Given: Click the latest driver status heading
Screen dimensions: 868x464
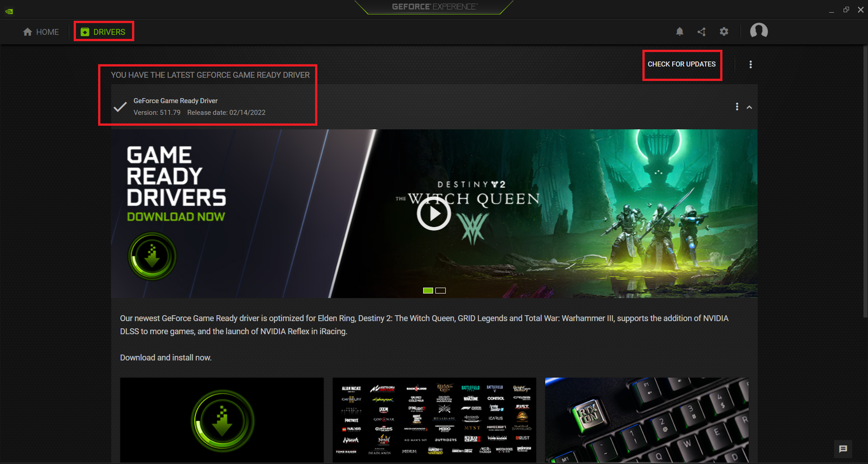Looking at the screenshot, I should [210, 75].
